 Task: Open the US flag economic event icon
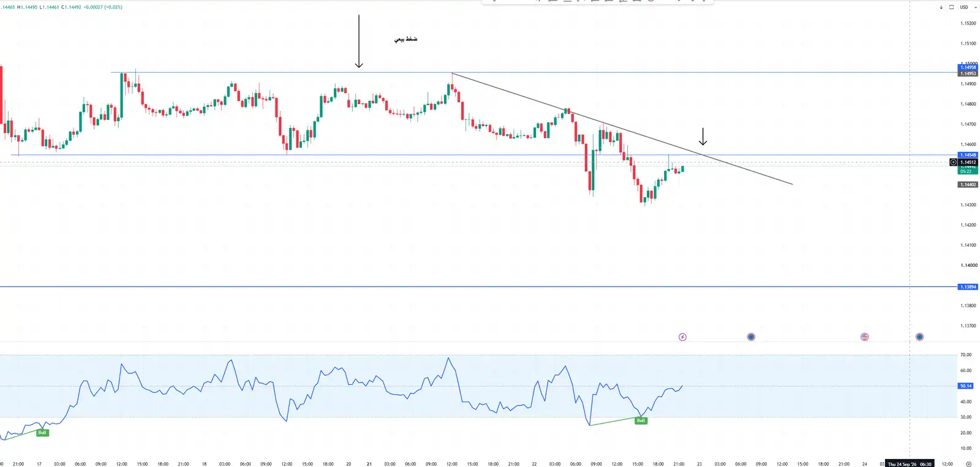864,337
